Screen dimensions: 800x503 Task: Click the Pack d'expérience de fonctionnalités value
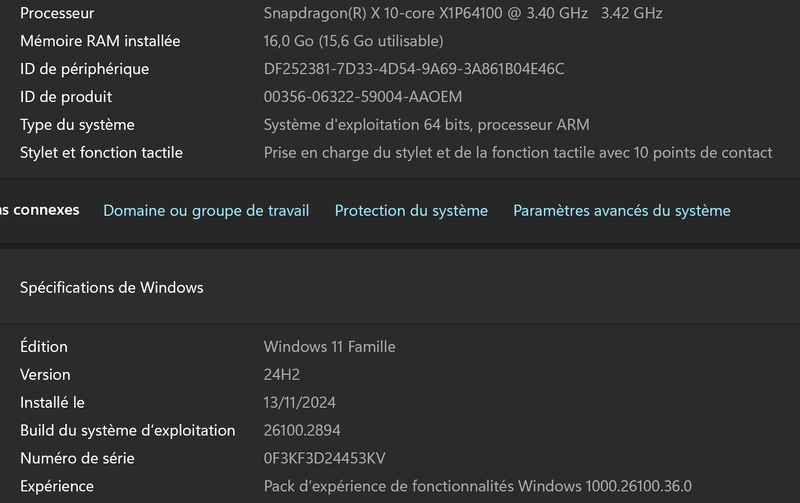pyautogui.click(x=477, y=486)
